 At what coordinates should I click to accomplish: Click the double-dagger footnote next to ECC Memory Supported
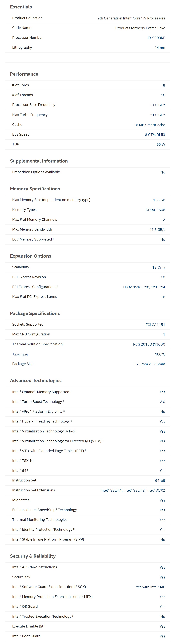click(x=53, y=239)
